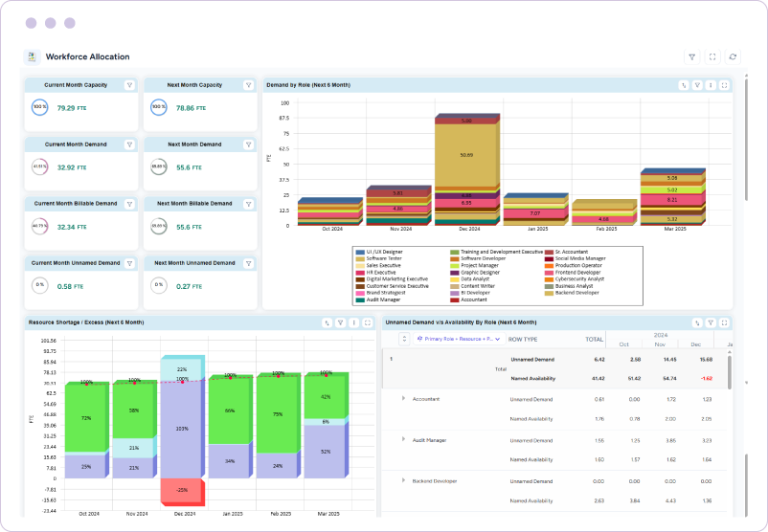Click the Dec column header in table

click(x=696, y=344)
